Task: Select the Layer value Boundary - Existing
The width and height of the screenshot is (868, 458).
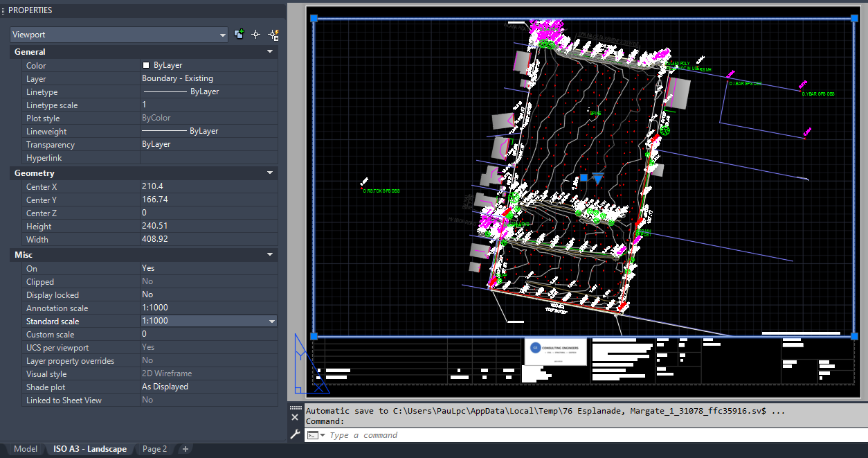Action: pyautogui.click(x=209, y=78)
